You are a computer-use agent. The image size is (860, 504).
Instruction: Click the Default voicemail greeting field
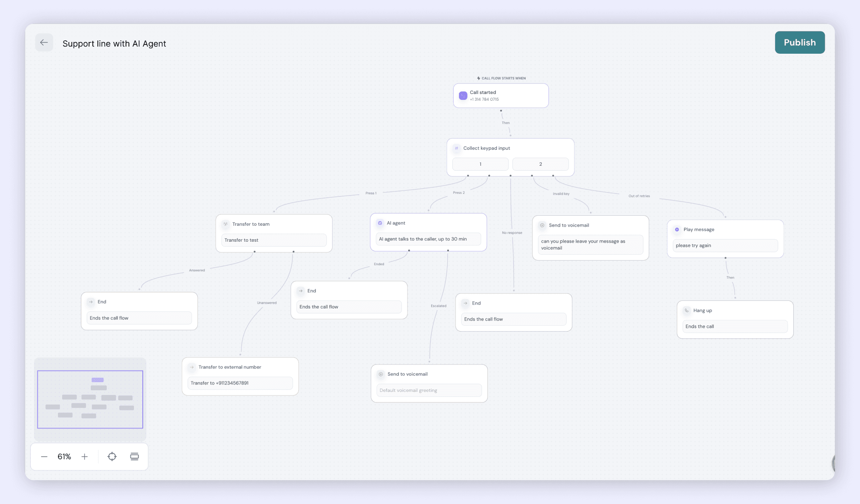tap(429, 390)
